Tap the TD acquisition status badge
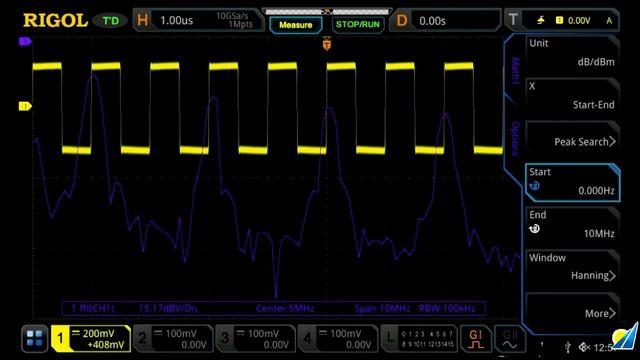Screen dimensions: 640x360 click(x=110, y=20)
